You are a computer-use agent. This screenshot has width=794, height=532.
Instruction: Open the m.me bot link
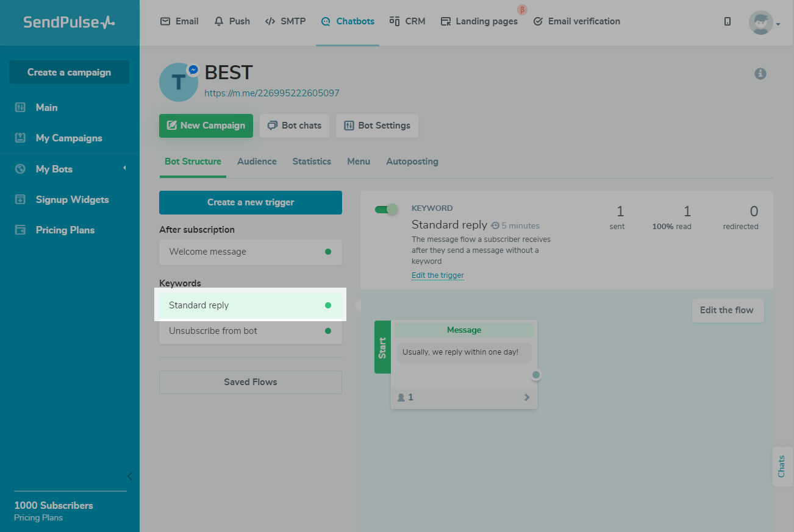pos(272,93)
